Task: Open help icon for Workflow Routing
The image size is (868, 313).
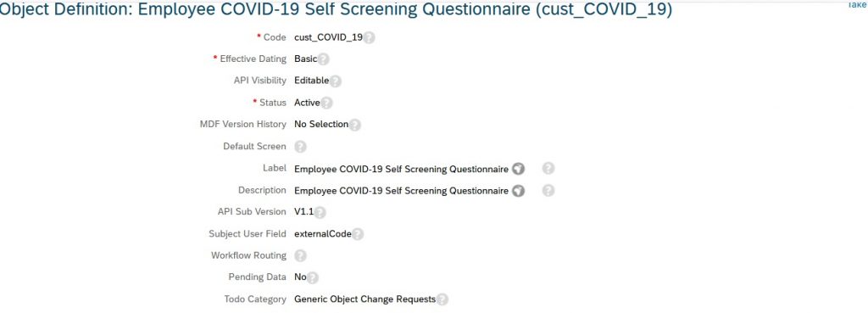Action: coord(300,256)
